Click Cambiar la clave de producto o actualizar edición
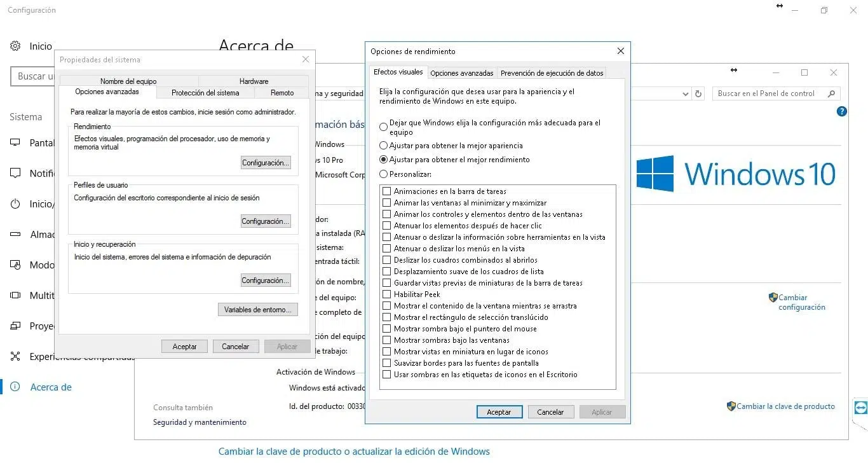 (354, 452)
